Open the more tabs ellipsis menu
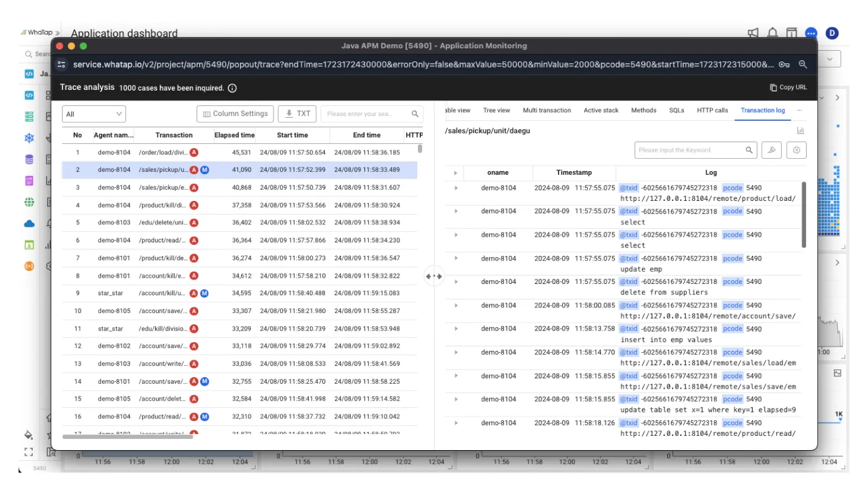The image size is (868, 496). point(799,110)
